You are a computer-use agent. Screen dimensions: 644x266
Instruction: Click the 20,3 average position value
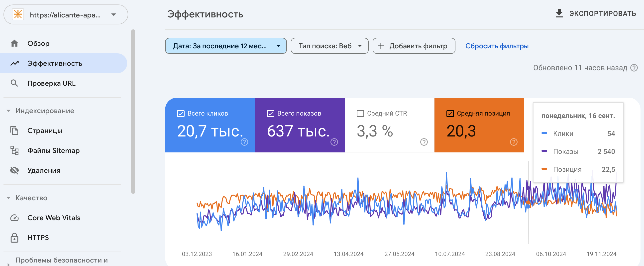point(461,131)
